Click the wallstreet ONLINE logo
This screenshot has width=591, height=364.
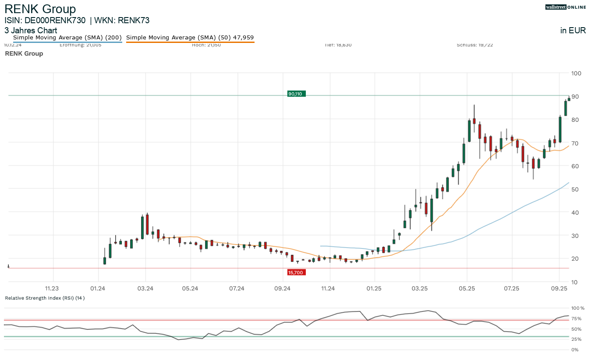click(566, 7)
